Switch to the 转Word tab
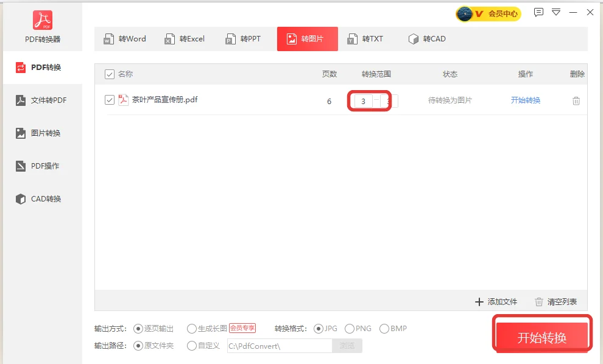 [125, 39]
